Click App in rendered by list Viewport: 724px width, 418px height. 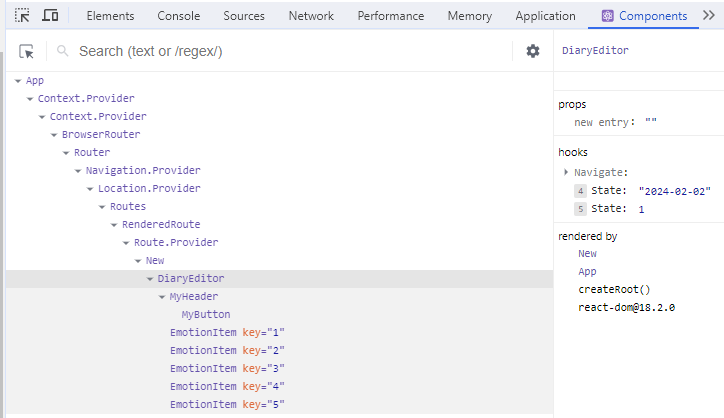click(x=587, y=272)
